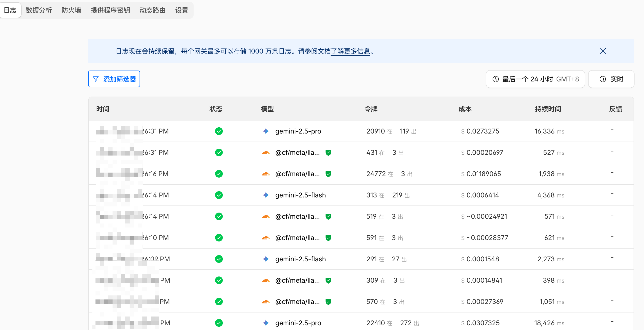The height and width of the screenshot is (330, 644).
Task: Open the 提供程序密钥 tab
Action: coord(110,10)
